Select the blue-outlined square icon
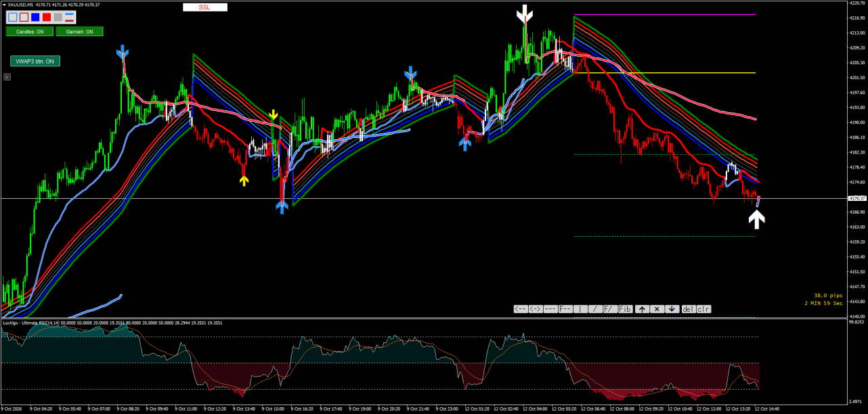 tap(13, 17)
